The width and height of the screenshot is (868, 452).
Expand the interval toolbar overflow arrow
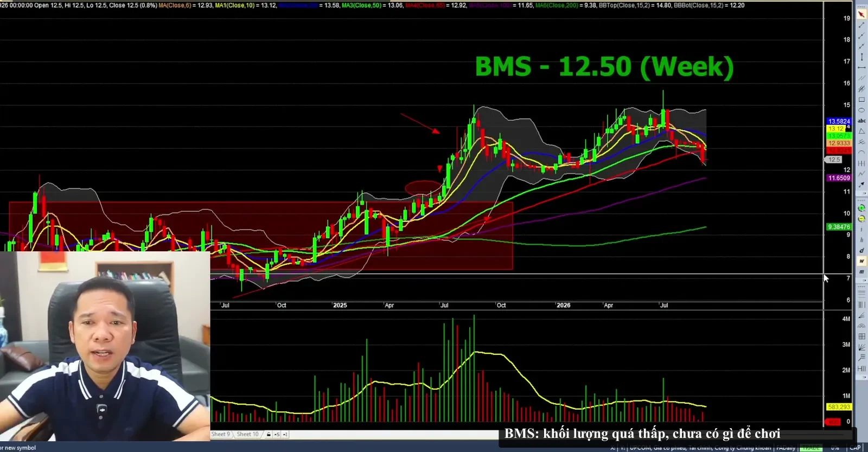pyautogui.click(x=863, y=280)
